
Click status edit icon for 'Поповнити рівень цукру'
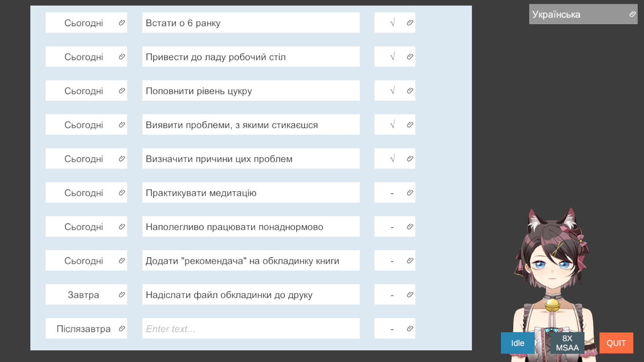pos(410,91)
